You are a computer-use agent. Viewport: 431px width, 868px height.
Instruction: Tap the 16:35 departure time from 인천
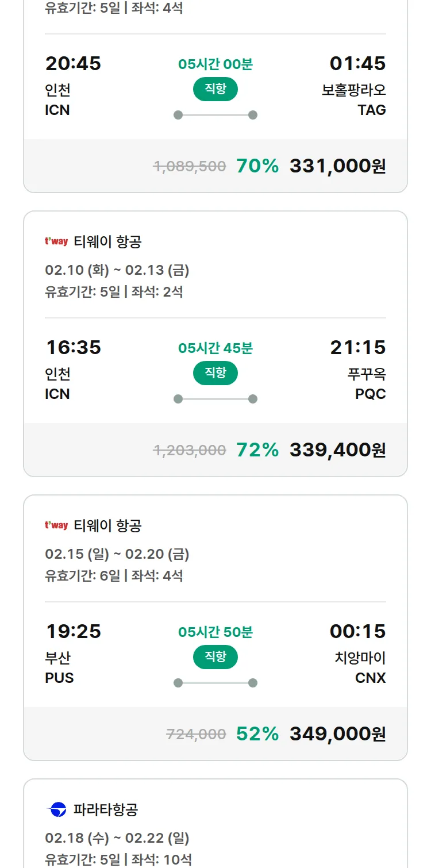(74, 348)
